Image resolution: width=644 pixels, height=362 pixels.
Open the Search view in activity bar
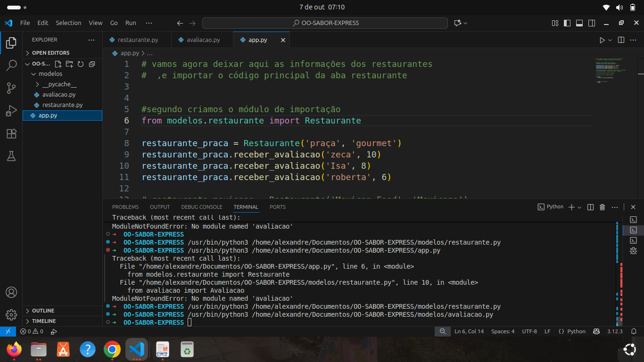click(11, 66)
